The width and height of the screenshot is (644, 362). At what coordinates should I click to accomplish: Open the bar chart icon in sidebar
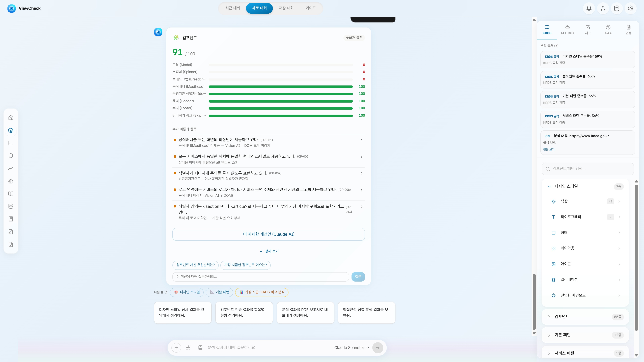(x=11, y=143)
